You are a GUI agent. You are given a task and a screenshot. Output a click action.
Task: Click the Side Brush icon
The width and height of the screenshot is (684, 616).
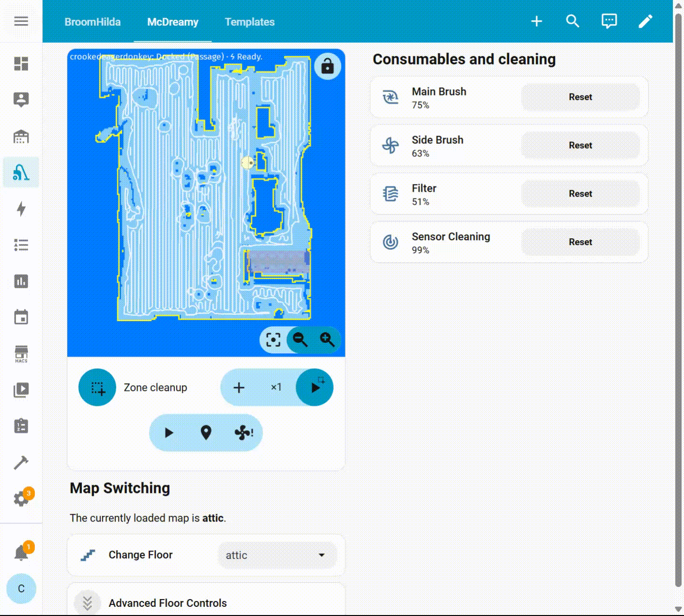(x=390, y=145)
